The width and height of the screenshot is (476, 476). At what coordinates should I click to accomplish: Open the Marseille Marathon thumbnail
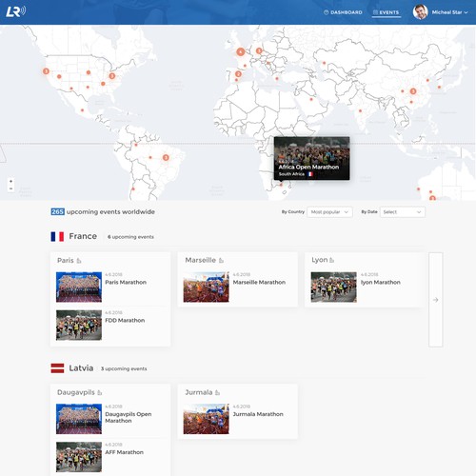206,287
